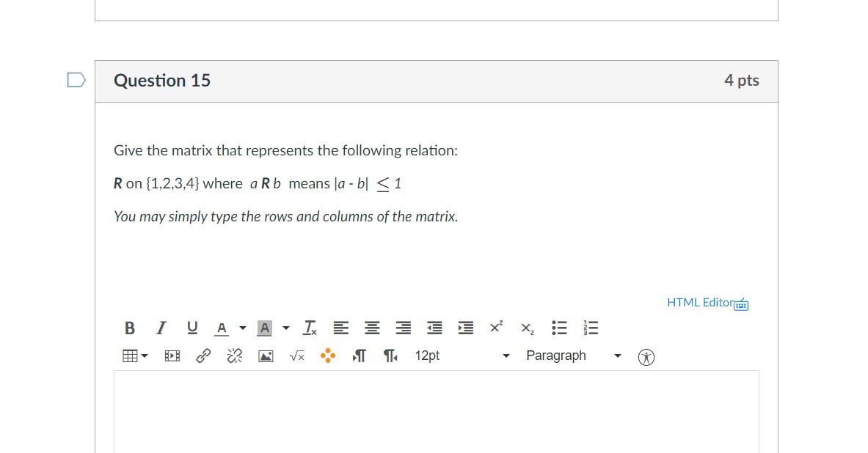
Task: Insert or edit media
Action: coord(172,356)
